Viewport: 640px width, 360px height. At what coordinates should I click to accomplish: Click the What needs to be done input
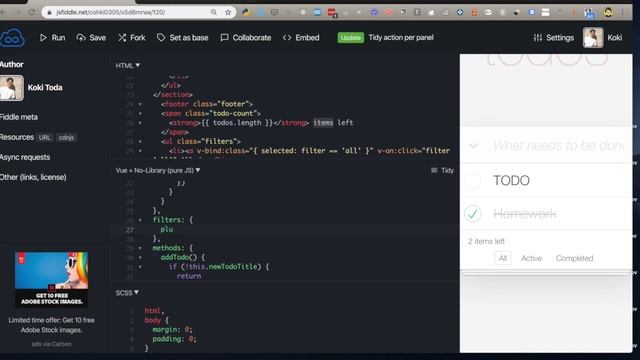pyautogui.click(x=558, y=145)
